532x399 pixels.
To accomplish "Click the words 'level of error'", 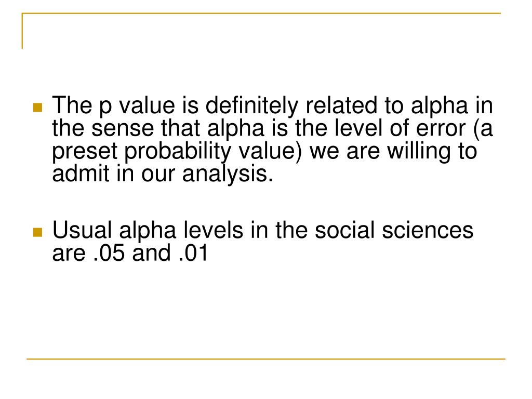I will [400, 129].
